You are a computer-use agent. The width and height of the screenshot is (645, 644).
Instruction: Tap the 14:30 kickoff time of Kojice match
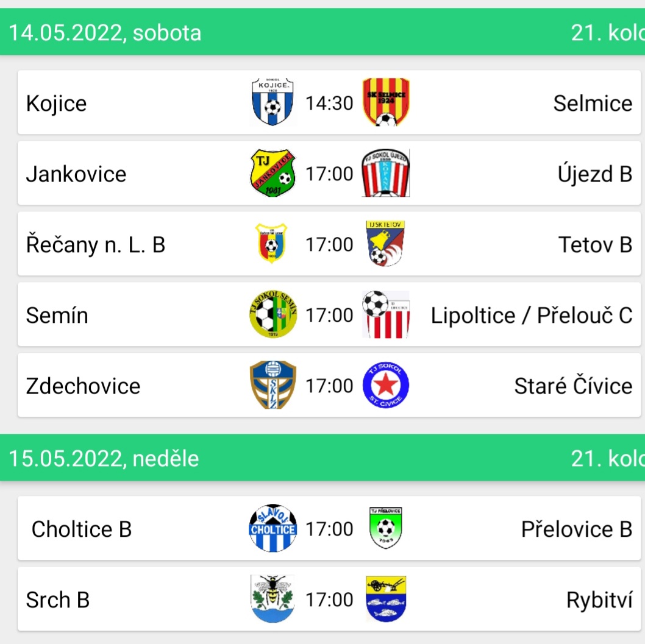pyautogui.click(x=329, y=103)
